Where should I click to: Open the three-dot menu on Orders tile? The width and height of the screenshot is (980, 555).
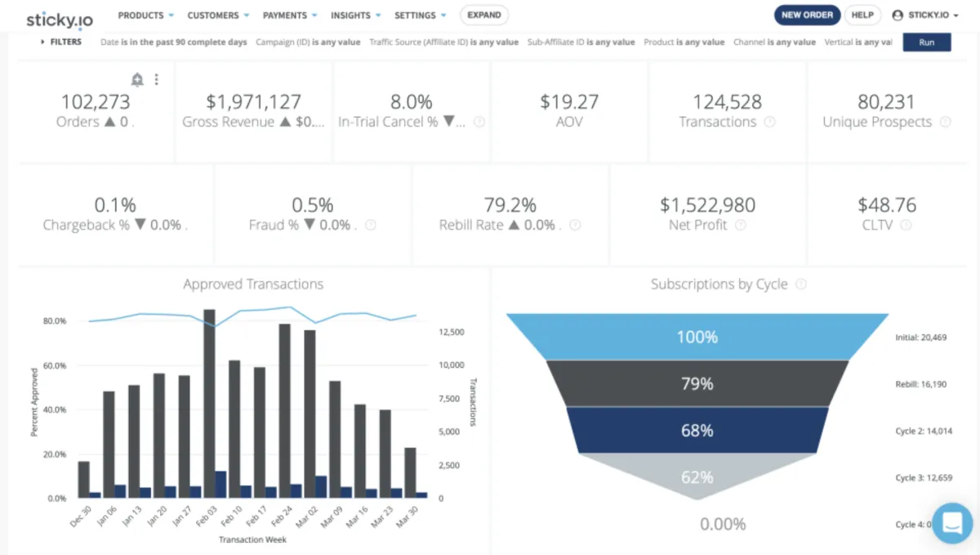pos(156,79)
